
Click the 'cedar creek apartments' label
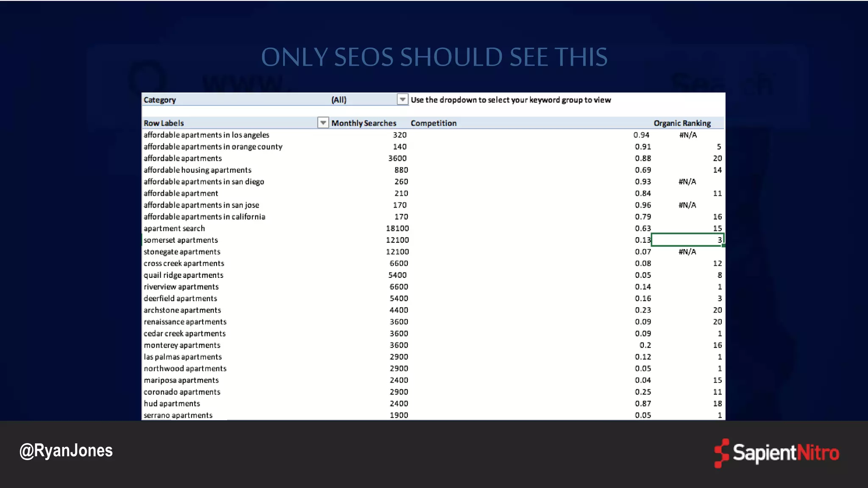tap(184, 334)
